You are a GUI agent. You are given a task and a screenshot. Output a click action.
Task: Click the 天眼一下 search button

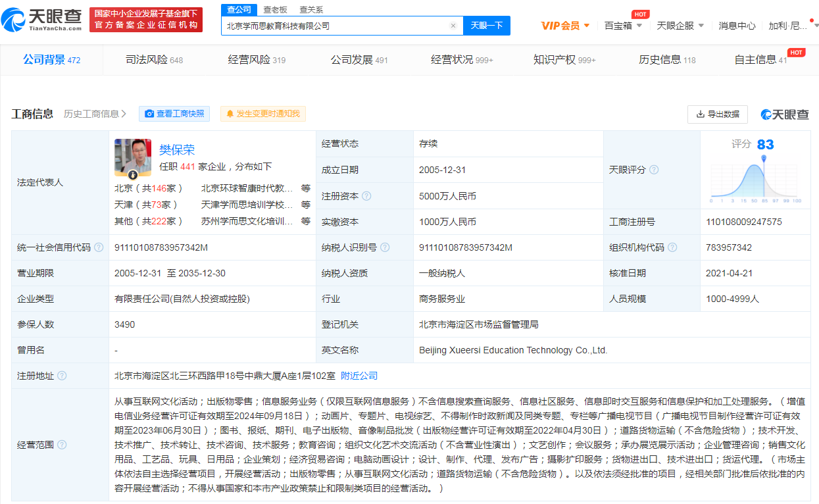coord(487,26)
